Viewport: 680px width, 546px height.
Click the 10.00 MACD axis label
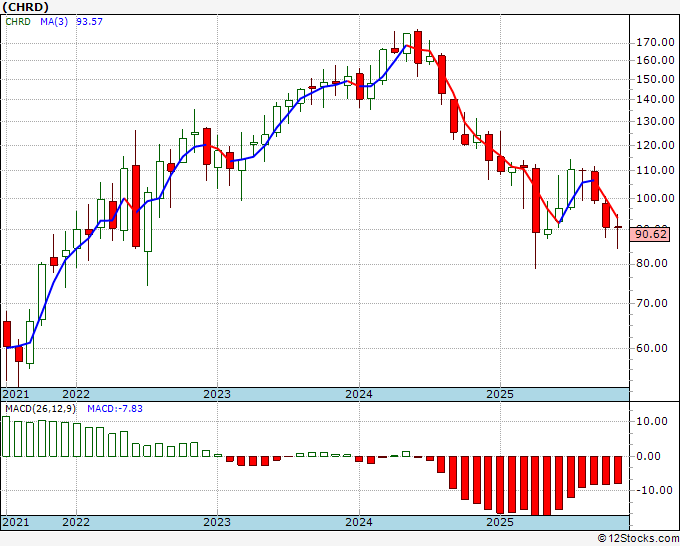651,421
